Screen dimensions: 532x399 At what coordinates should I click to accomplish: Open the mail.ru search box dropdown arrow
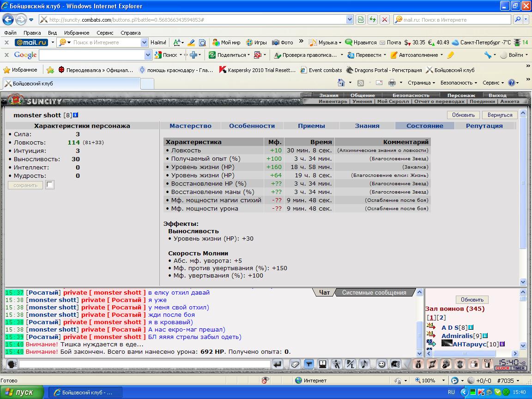click(x=144, y=42)
